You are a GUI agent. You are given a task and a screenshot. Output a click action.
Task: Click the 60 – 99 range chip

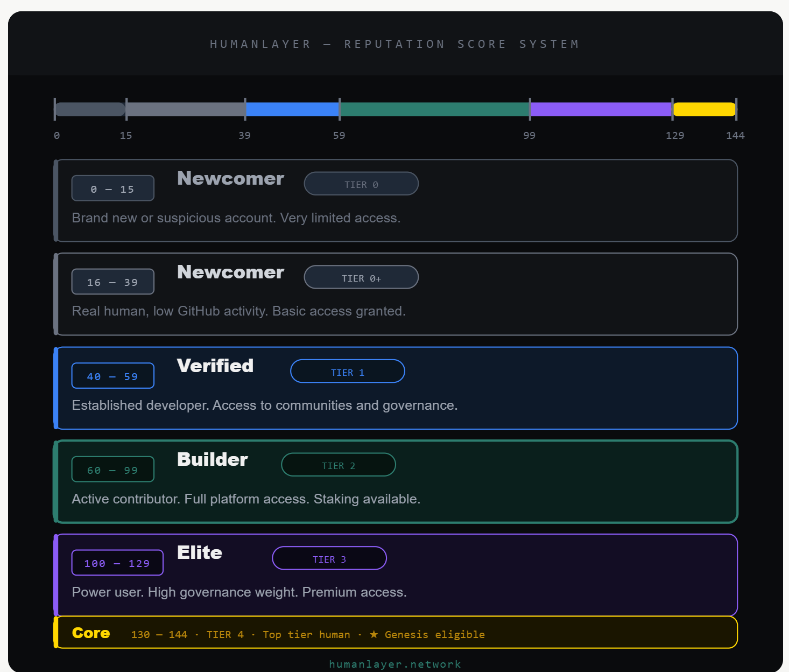(x=113, y=470)
